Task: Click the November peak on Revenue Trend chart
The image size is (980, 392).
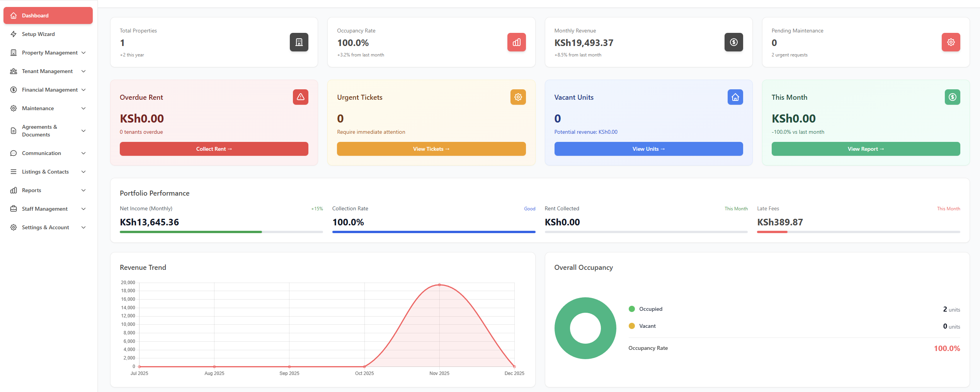Action: click(x=439, y=285)
